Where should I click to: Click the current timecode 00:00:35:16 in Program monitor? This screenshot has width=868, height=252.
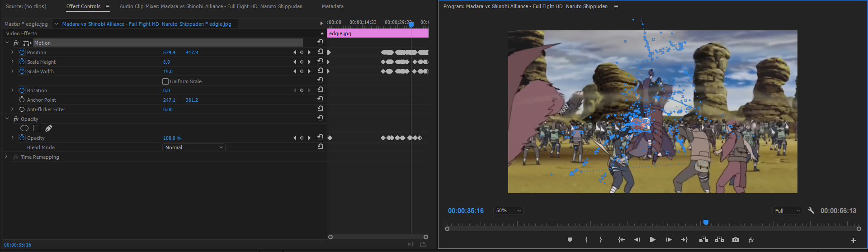point(466,211)
